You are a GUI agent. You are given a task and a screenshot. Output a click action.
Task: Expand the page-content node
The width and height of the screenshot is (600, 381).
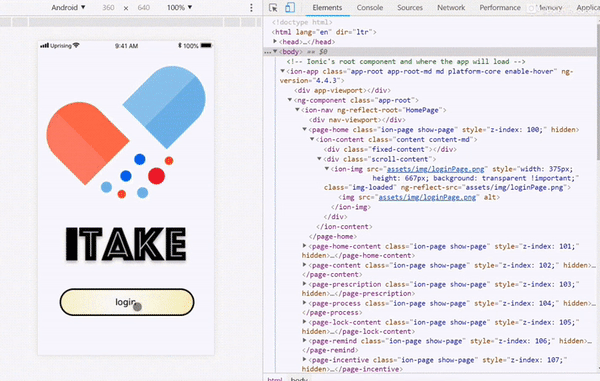pos(305,265)
